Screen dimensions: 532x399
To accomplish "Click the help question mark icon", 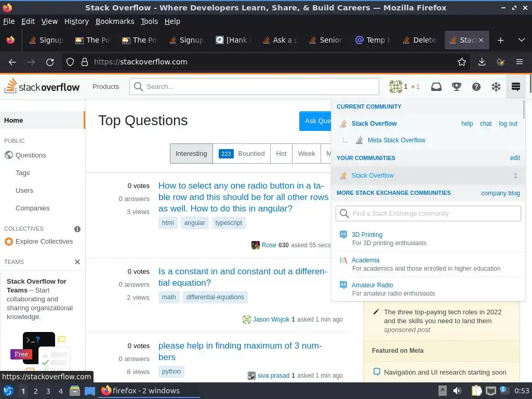I will [476, 87].
